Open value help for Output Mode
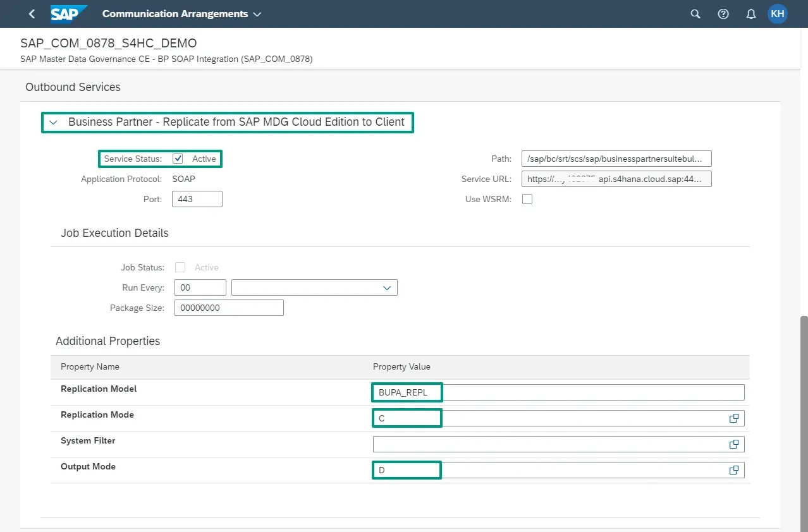808x532 pixels. pos(734,470)
